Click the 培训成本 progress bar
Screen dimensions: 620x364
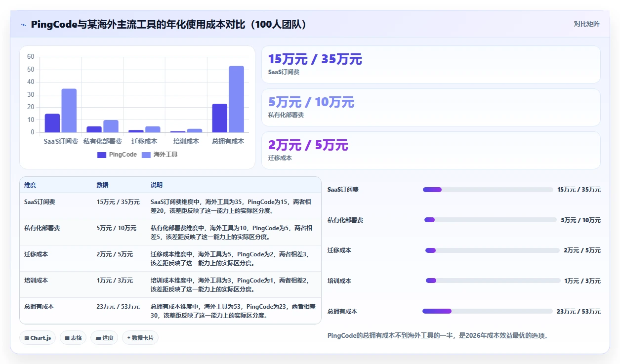tap(493, 281)
